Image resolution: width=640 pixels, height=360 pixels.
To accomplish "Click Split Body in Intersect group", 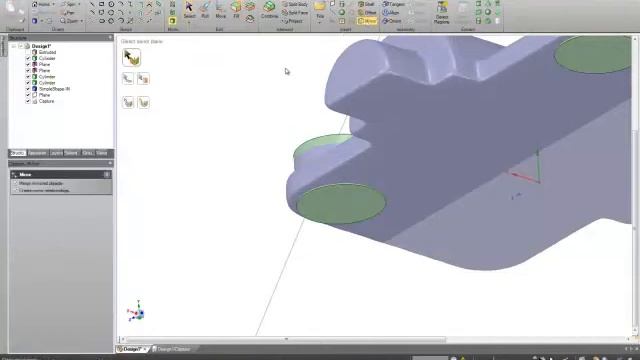I will pos(295,4).
